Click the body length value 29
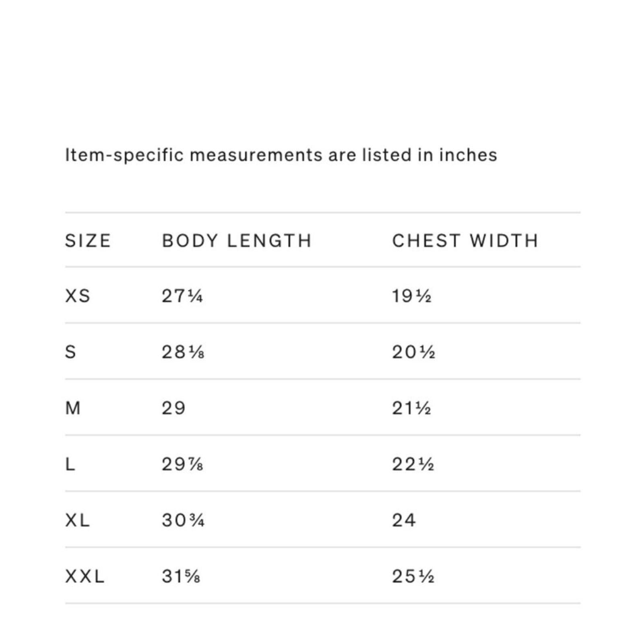 pyautogui.click(x=173, y=408)
